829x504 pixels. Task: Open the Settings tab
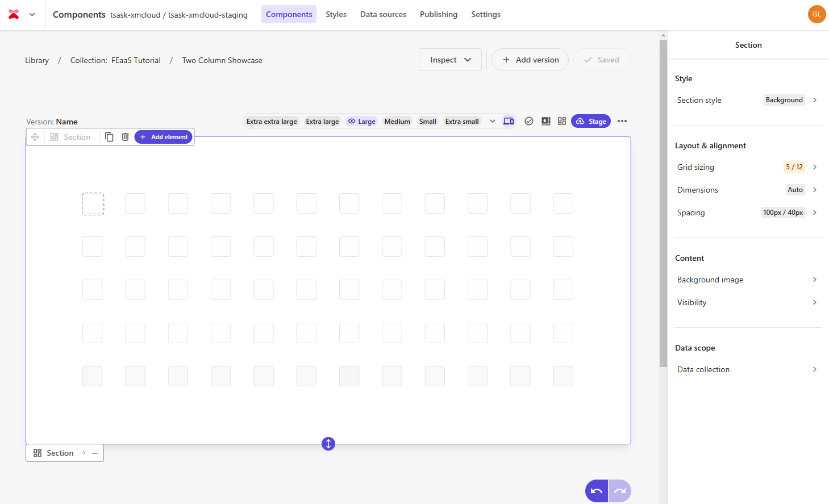click(x=485, y=14)
